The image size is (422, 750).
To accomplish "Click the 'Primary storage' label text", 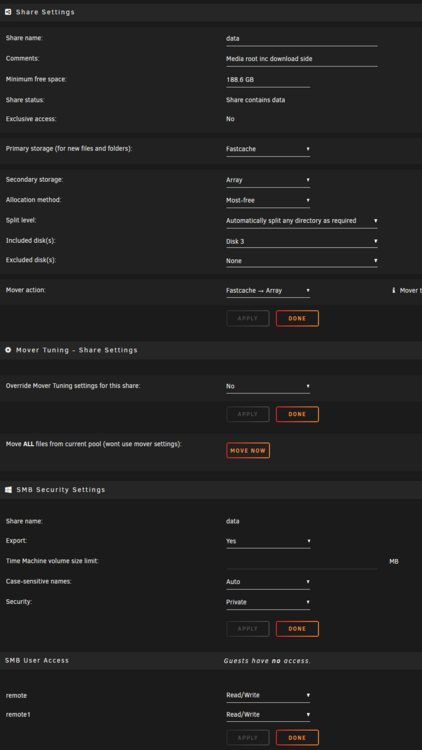I will pyautogui.click(x=69, y=149).
